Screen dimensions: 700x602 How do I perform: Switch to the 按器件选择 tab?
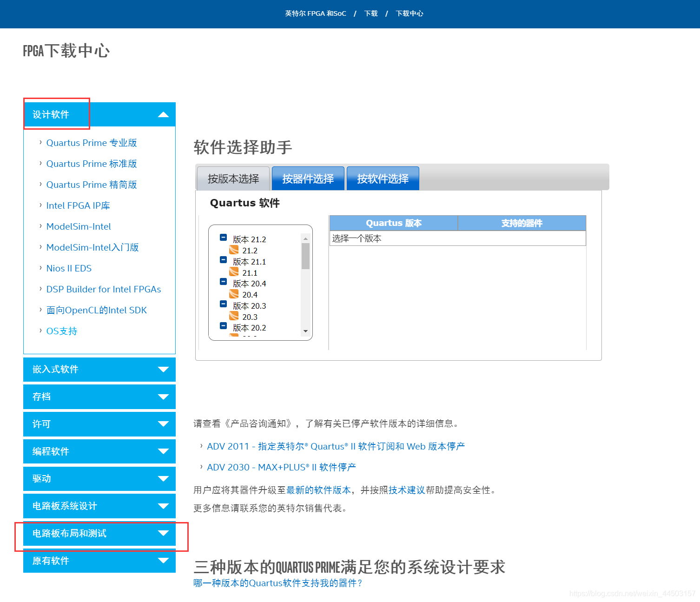click(308, 178)
